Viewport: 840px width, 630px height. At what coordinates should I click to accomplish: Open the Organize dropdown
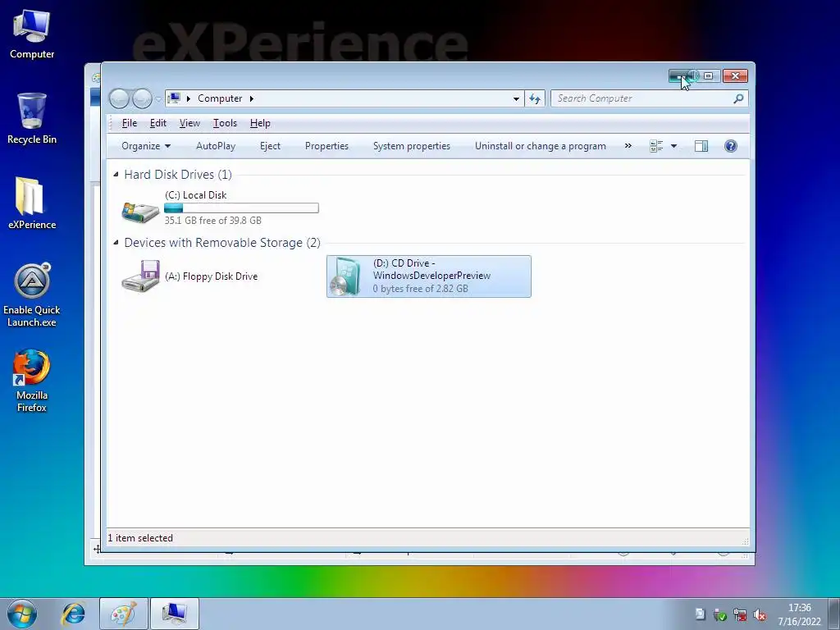point(146,146)
